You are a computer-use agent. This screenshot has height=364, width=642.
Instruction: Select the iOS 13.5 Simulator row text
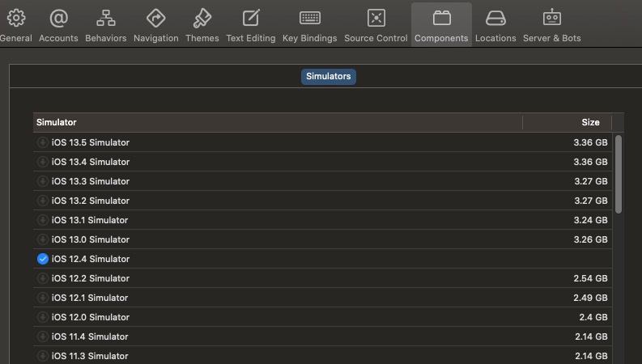[x=91, y=142]
